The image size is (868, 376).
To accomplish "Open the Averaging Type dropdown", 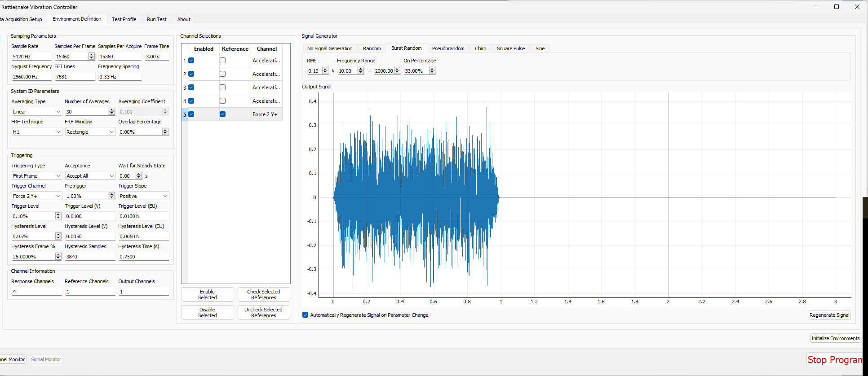I will point(36,112).
